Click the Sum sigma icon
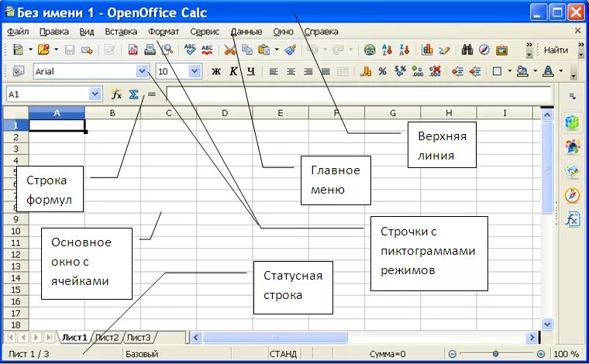 tap(134, 94)
